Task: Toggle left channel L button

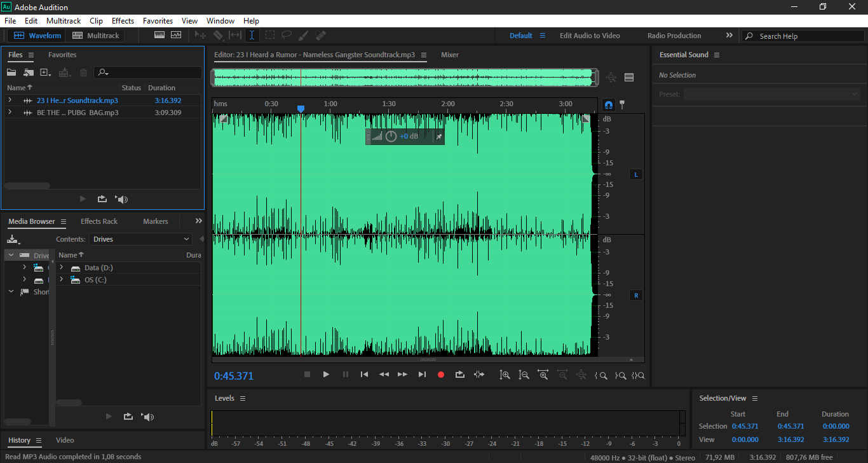Action: click(x=636, y=174)
